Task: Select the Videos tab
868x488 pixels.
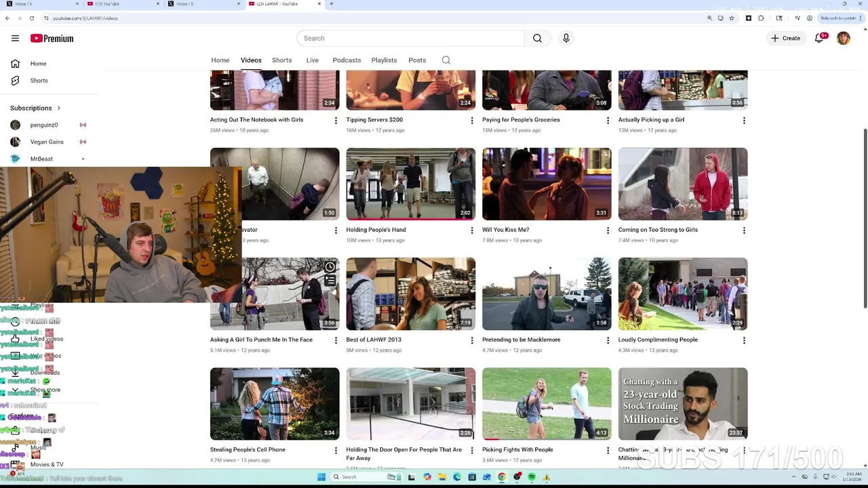Action: point(251,60)
